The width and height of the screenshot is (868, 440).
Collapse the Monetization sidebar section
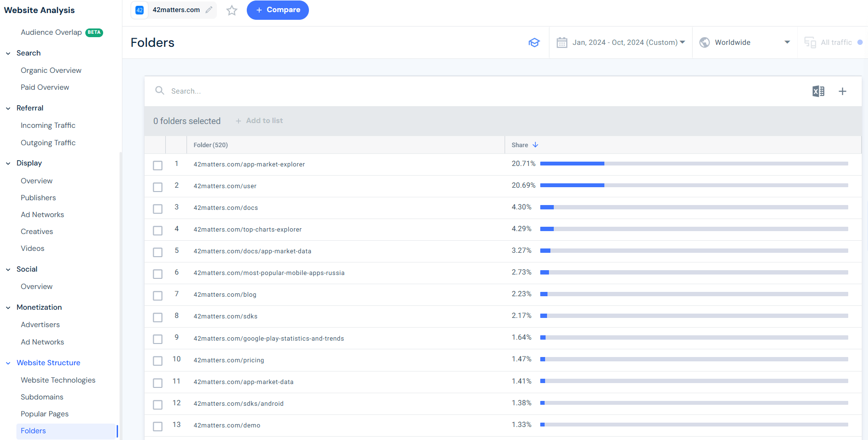(x=8, y=308)
